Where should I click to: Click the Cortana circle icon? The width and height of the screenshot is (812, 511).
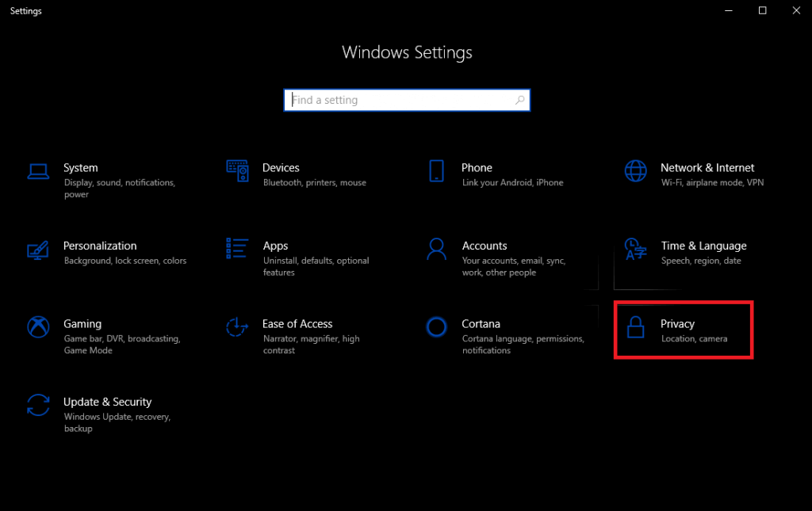coord(437,327)
